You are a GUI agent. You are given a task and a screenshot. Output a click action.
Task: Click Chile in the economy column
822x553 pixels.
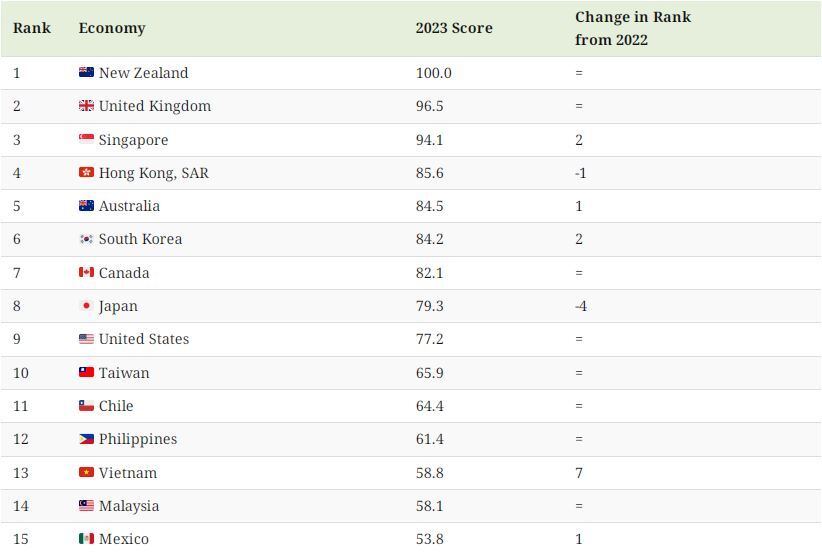pos(116,406)
